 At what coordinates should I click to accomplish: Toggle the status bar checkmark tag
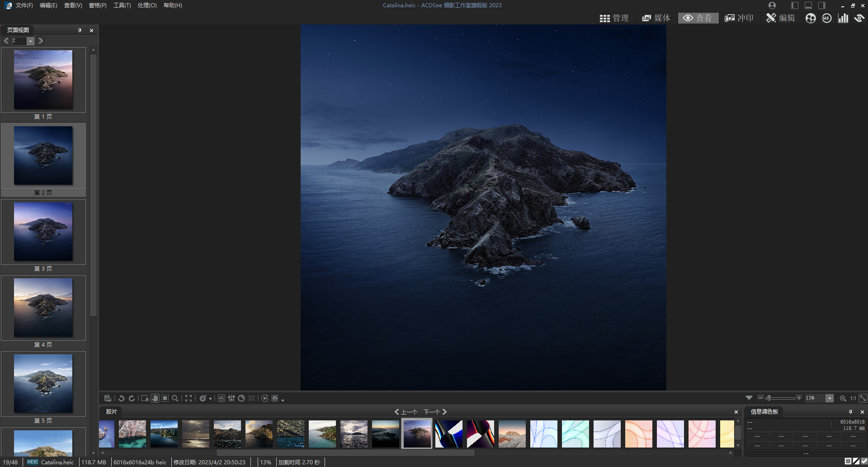[x=864, y=462]
